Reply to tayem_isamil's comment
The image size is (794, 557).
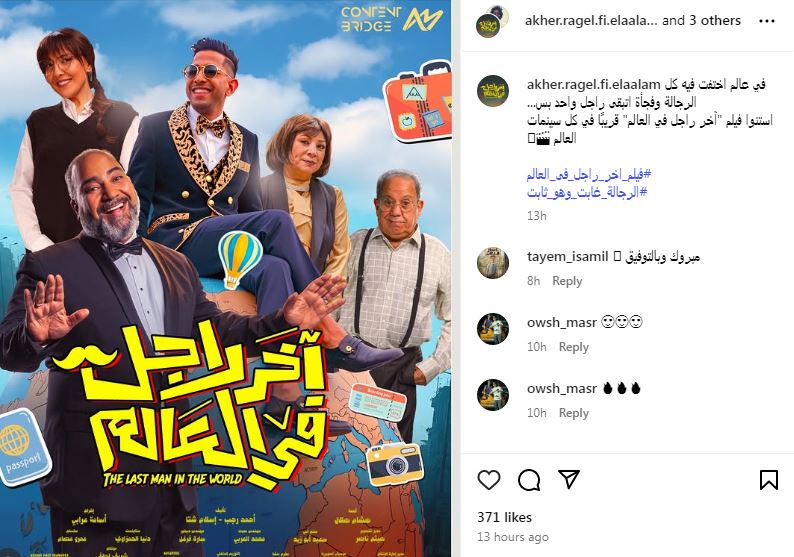pyautogui.click(x=567, y=281)
